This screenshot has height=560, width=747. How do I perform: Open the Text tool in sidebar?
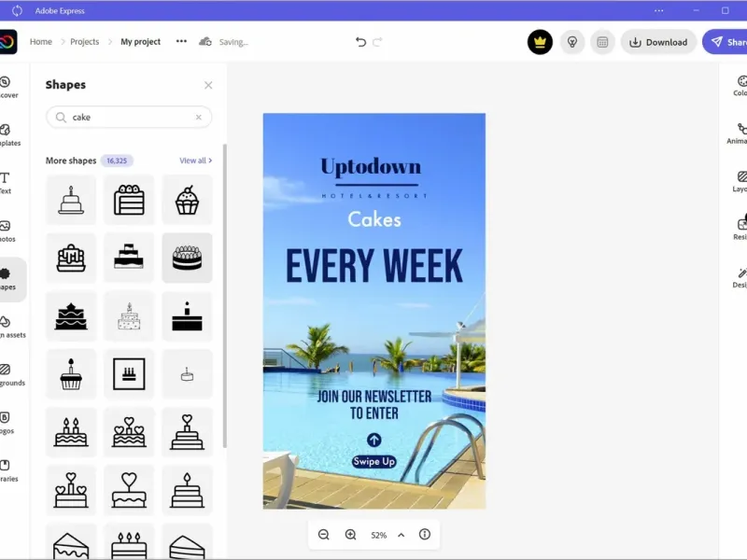(x=6, y=183)
